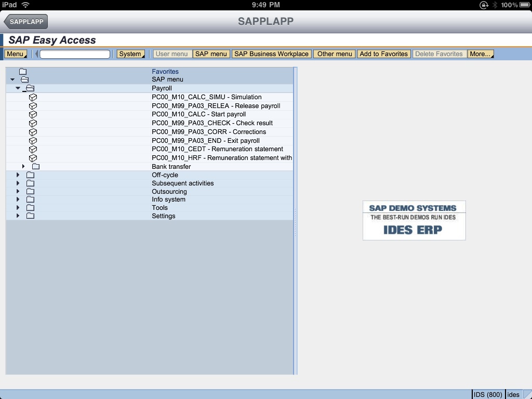Click Add to Favorites button
The image size is (532, 399).
[x=384, y=54]
